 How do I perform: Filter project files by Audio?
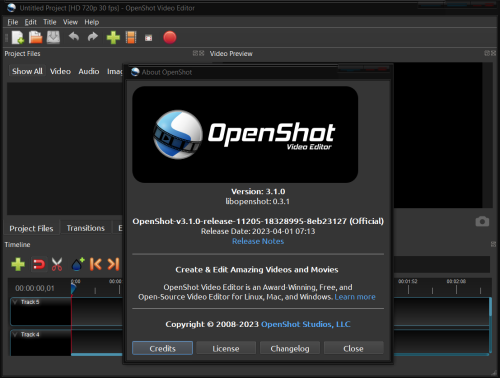[x=89, y=71]
